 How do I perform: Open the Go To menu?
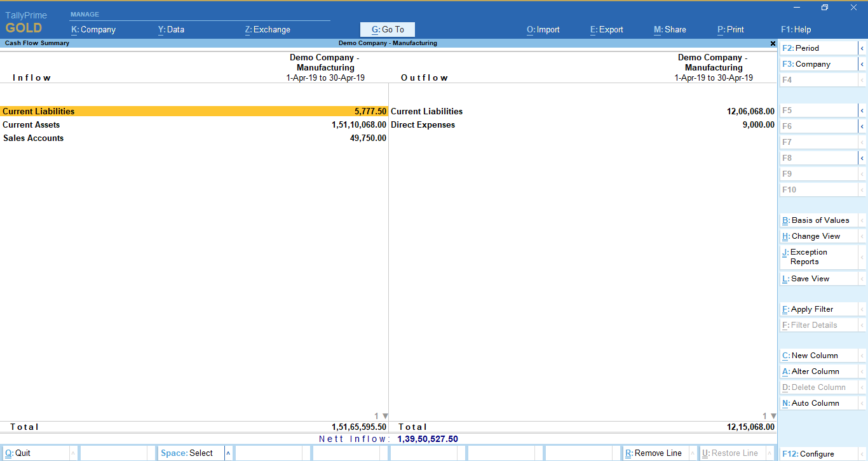click(387, 29)
